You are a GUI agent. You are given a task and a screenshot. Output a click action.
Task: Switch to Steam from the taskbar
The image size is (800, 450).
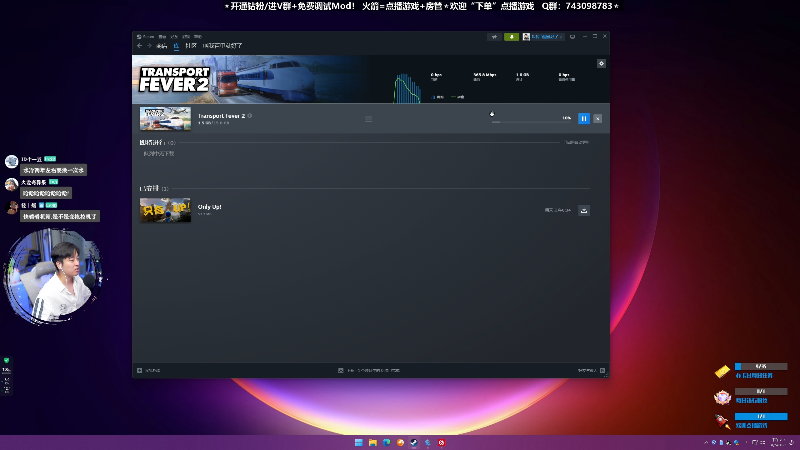click(x=414, y=442)
